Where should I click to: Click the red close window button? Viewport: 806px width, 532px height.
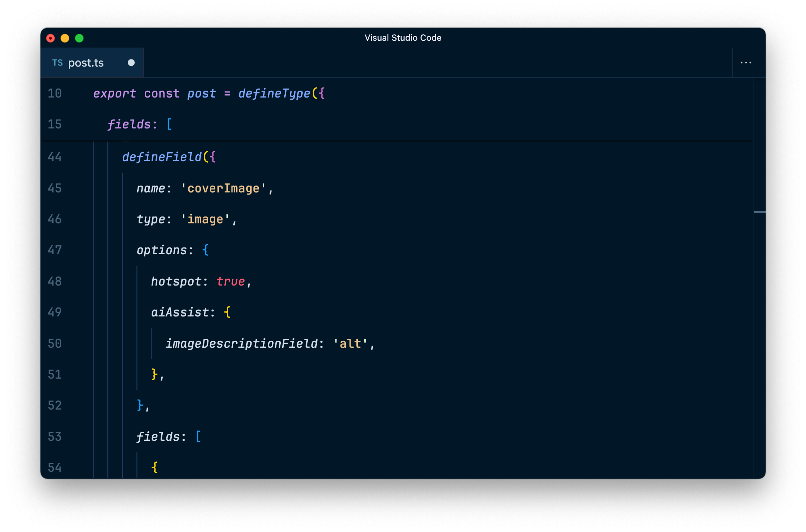pyautogui.click(x=51, y=38)
